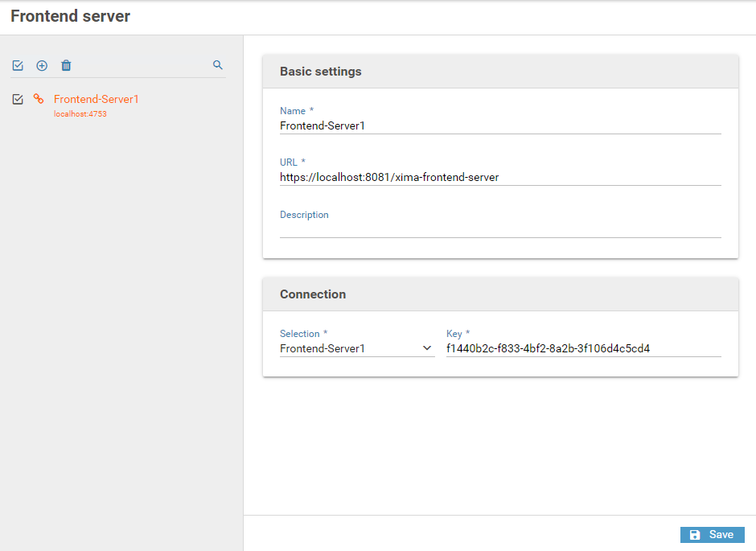Add a new frontend server with plus icon
The height and width of the screenshot is (551, 756).
point(42,66)
